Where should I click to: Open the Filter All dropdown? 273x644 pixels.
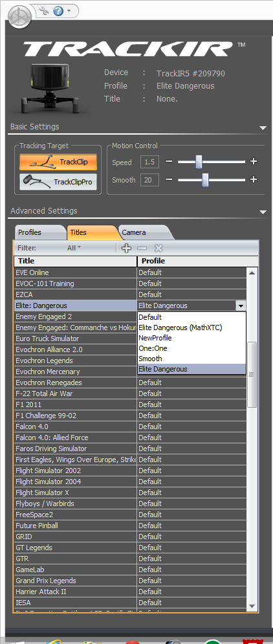coord(74,248)
